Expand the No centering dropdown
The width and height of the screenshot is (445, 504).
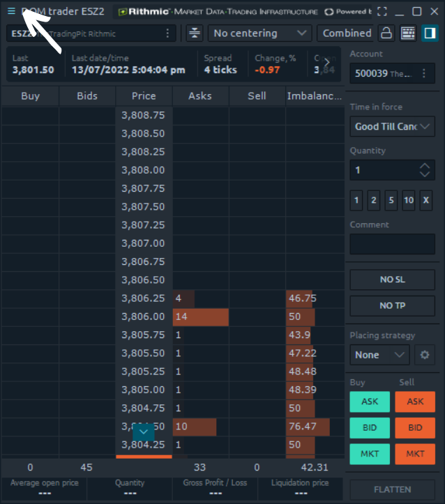coord(259,33)
